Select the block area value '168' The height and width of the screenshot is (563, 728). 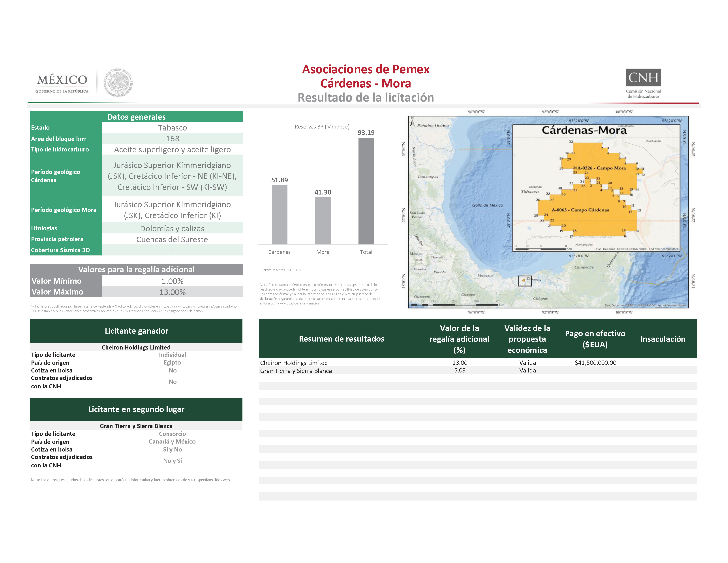click(172, 138)
